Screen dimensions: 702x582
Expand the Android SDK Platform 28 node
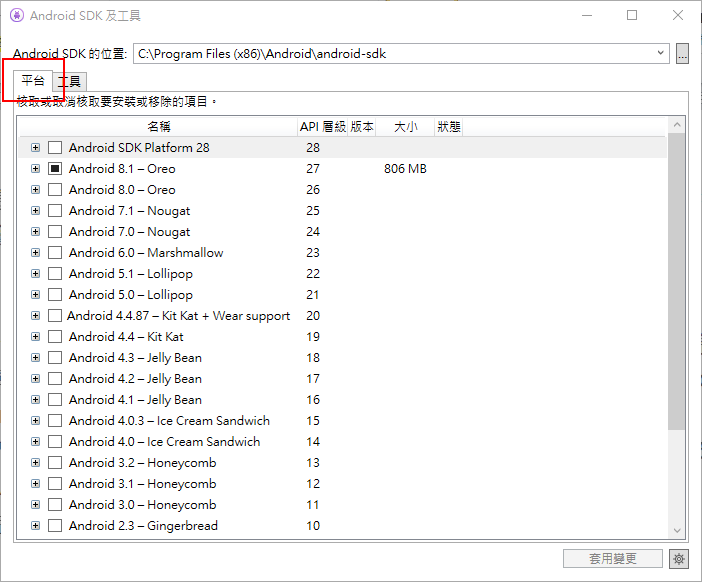(35, 147)
